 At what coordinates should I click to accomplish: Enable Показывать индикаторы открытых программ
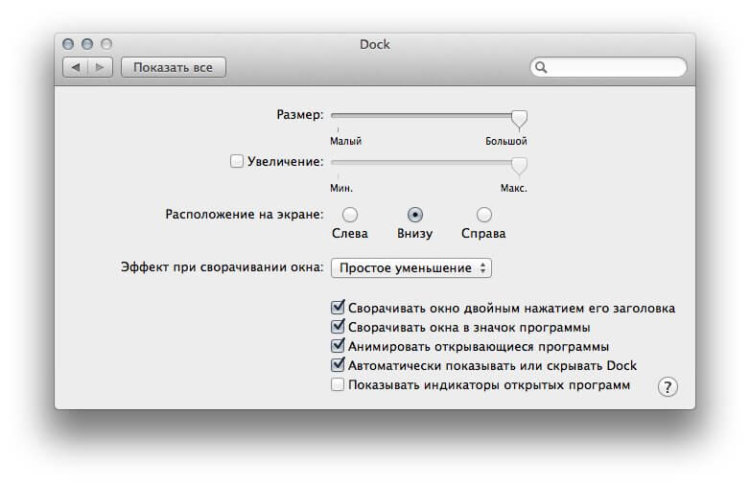[x=338, y=385]
